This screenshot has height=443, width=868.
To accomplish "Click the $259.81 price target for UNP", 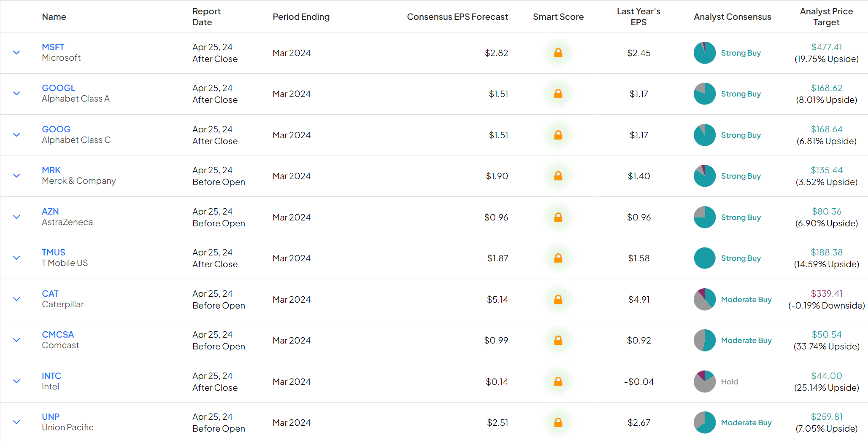I will [826, 417].
